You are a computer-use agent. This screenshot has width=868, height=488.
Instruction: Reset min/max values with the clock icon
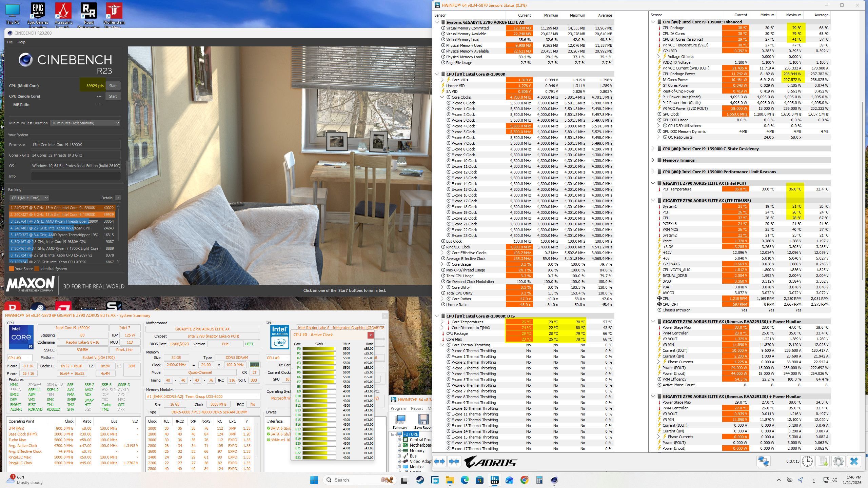[807, 461]
